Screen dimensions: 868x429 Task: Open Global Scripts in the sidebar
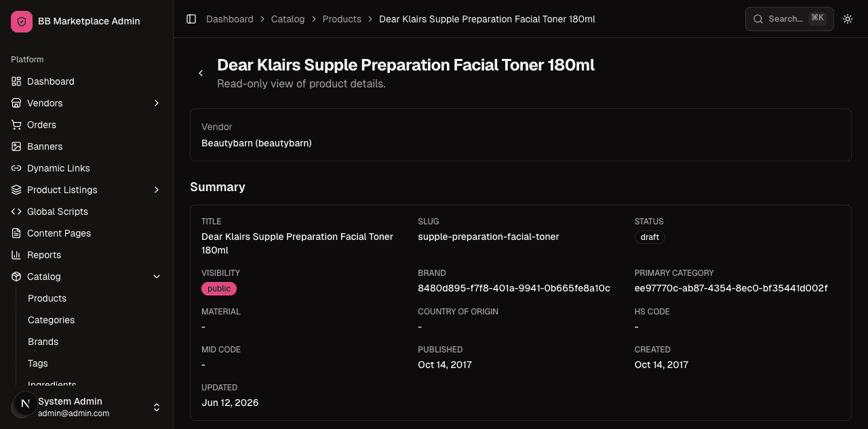[87, 211]
